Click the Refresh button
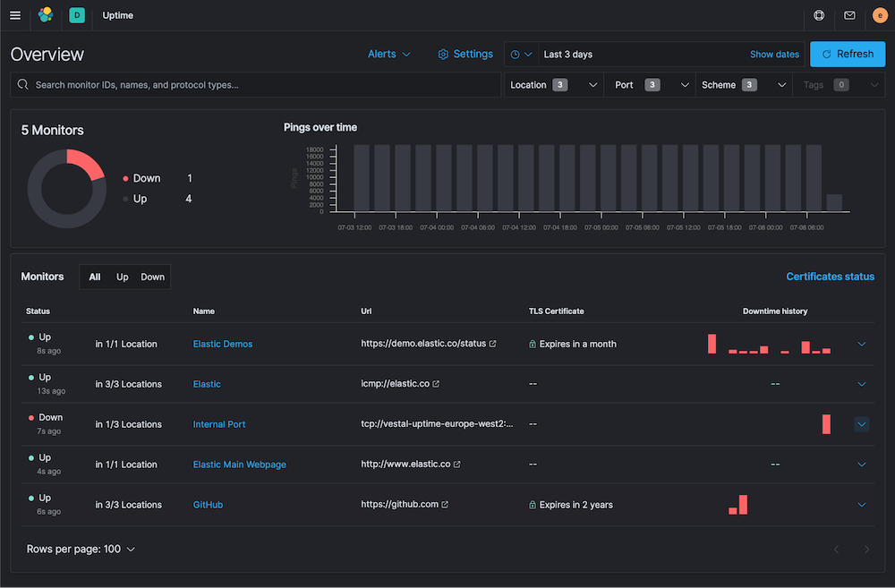The image size is (895, 588). [x=848, y=55]
